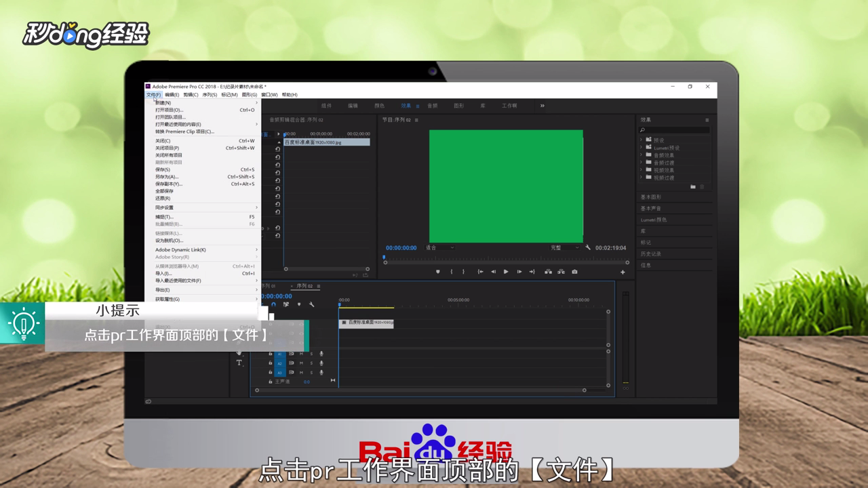Open the button editor plus icon
868x488 pixels.
tap(623, 272)
